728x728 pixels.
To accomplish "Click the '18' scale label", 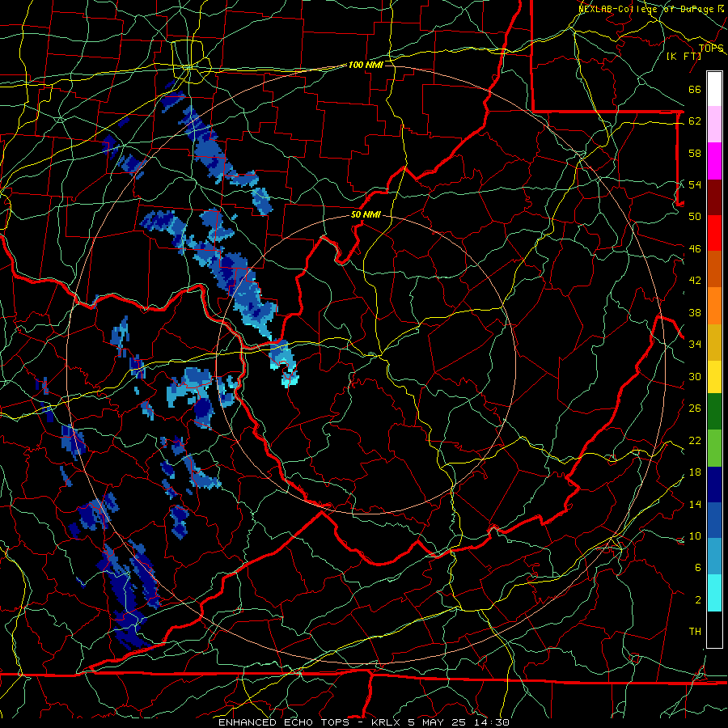I will [x=695, y=472].
